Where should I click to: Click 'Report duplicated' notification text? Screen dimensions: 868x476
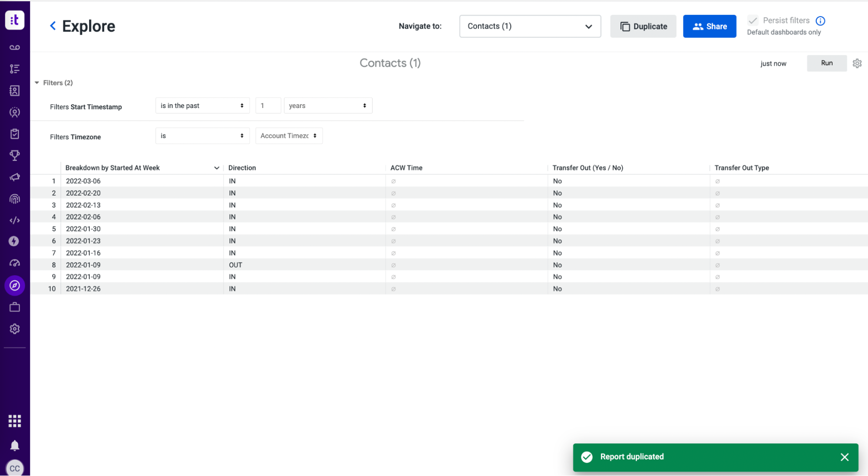click(x=632, y=457)
